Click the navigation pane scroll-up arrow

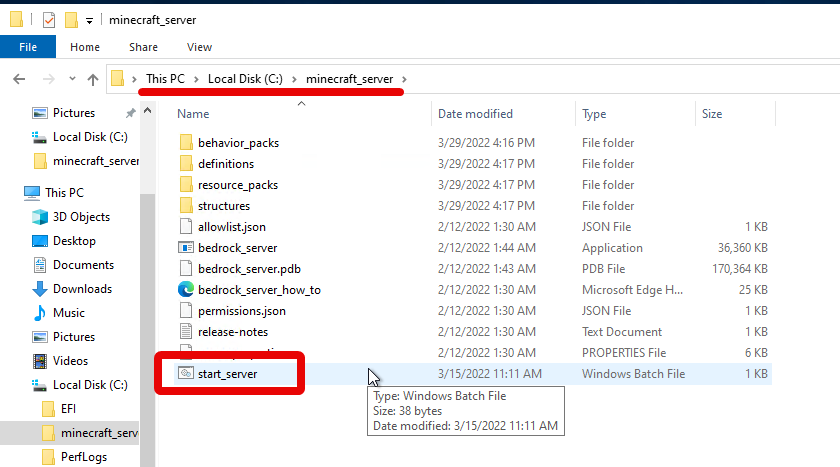click(x=148, y=110)
